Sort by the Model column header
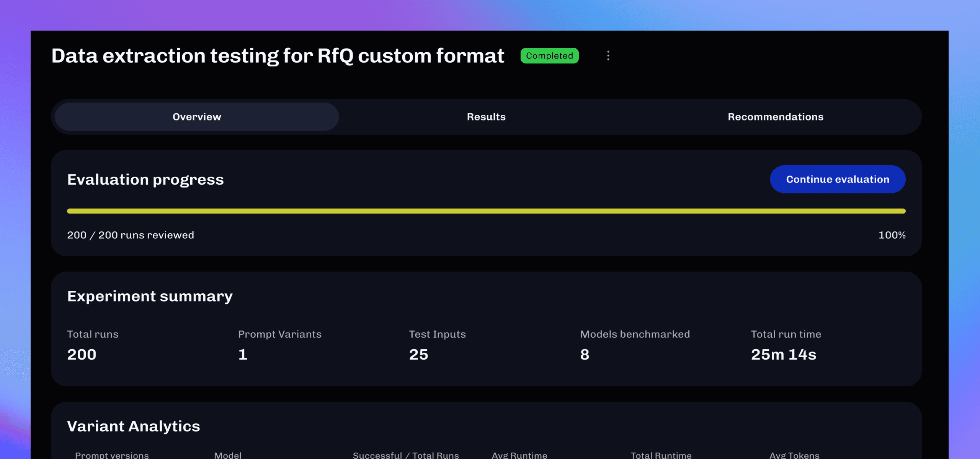This screenshot has width=980, height=459. pyautogui.click(x=228, y=455)
